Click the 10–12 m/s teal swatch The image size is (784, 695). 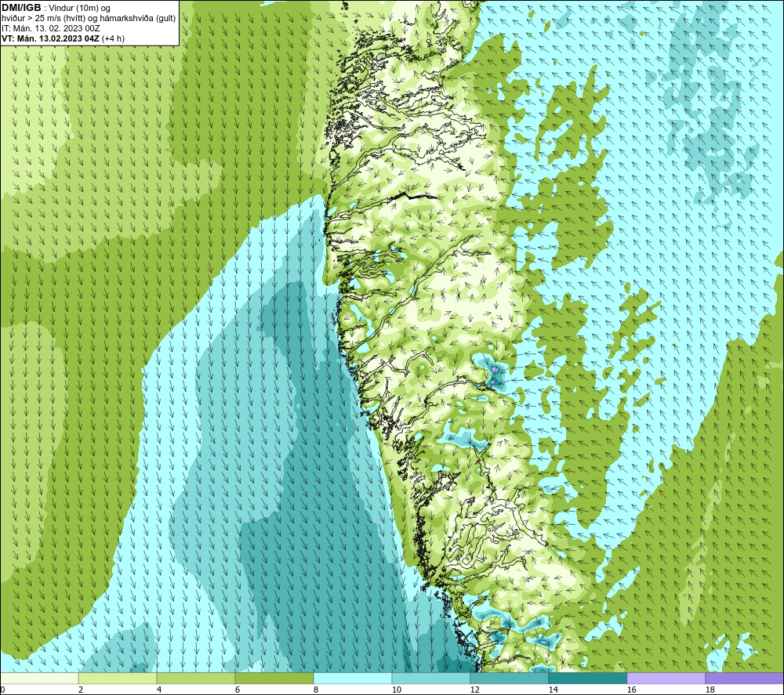[x=431, y=678]
